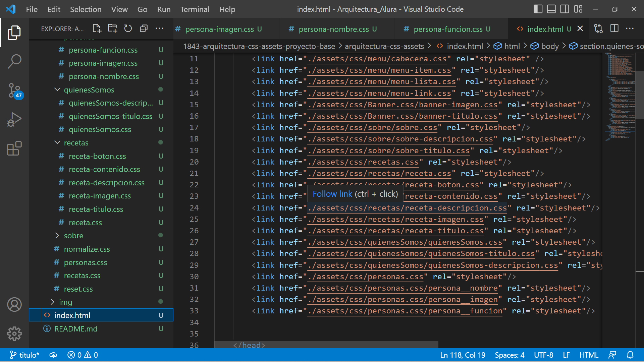Change language mode HTML
Screen dimensions: 644x362
(589, 355)
